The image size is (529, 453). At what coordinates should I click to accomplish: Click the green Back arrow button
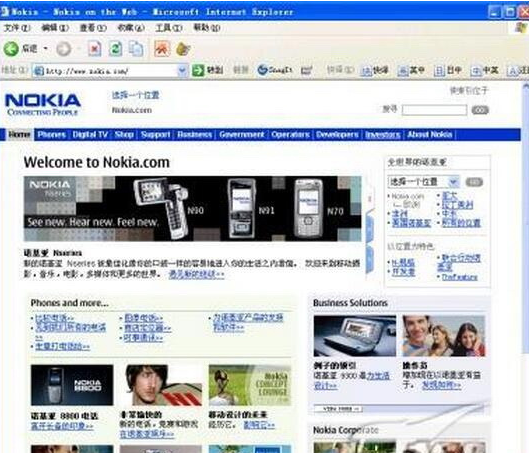[11, 49]
